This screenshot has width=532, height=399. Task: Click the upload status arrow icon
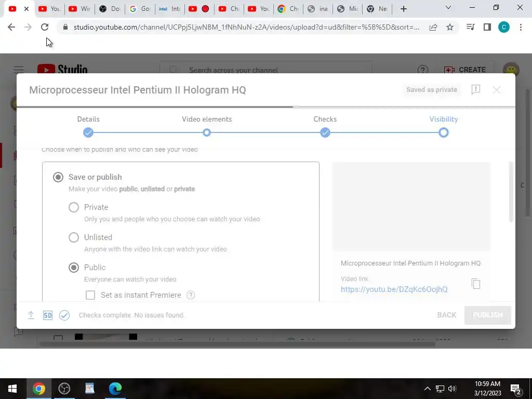(x=31, y=315)
